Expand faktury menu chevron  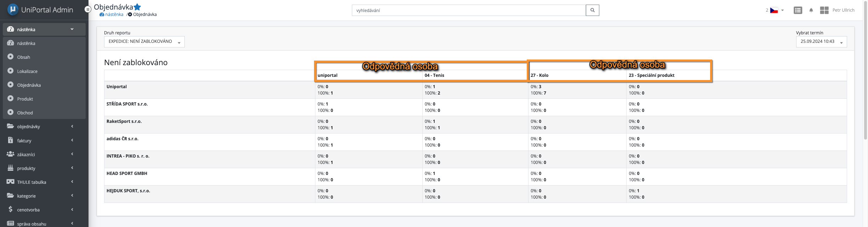click(x=72, y=140)
